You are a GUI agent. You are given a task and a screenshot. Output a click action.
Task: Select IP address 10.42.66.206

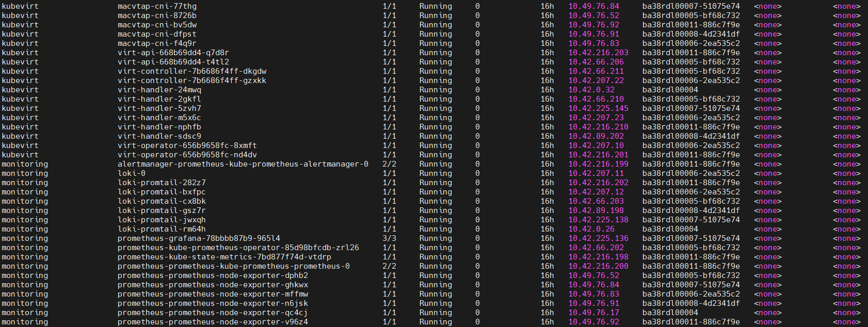596,62
